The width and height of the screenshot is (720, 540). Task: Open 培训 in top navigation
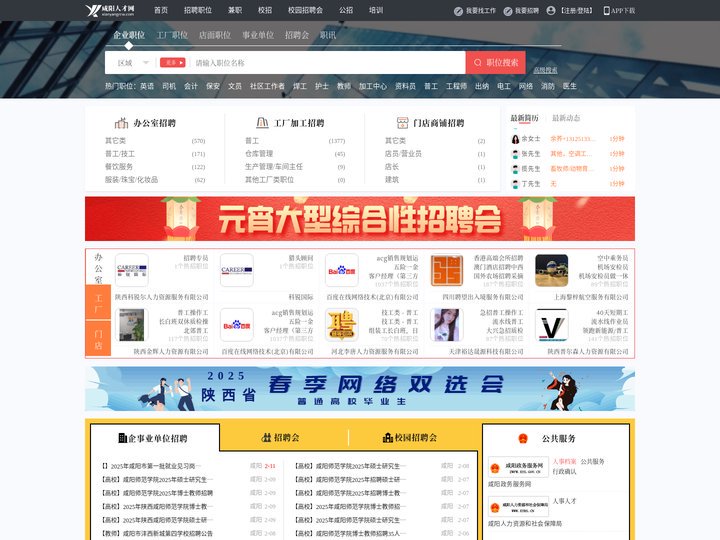tap(376, 10)
